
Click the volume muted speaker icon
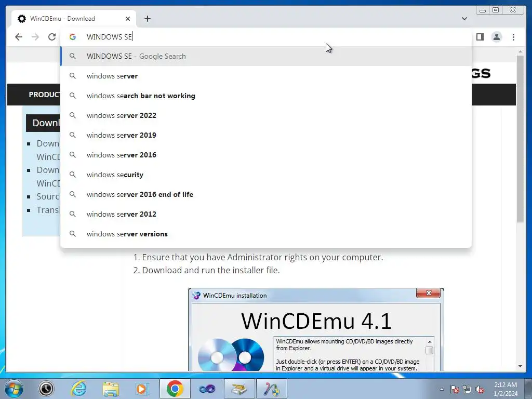480,389
